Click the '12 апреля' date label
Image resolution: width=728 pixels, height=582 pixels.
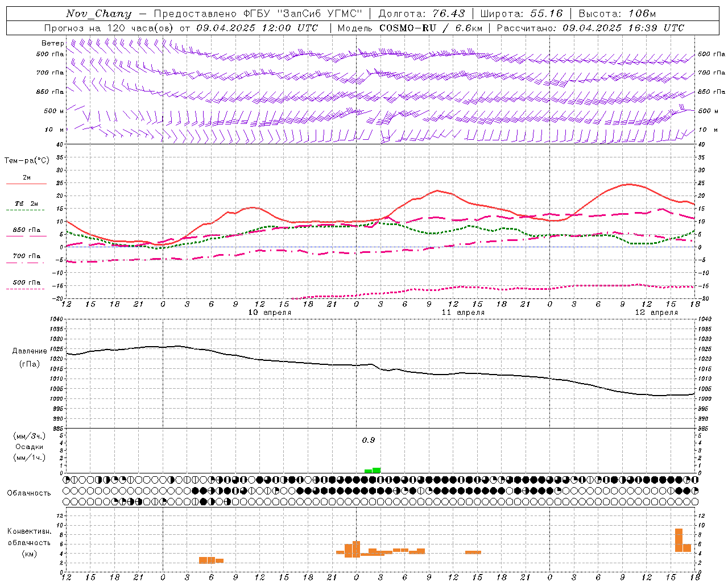tap(656, 313)
